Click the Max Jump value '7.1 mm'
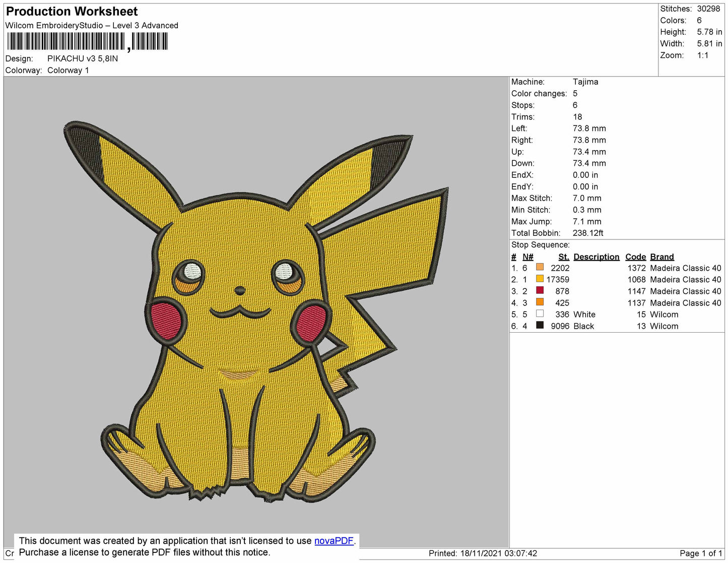The image size is (728, 563). (587, 221)
